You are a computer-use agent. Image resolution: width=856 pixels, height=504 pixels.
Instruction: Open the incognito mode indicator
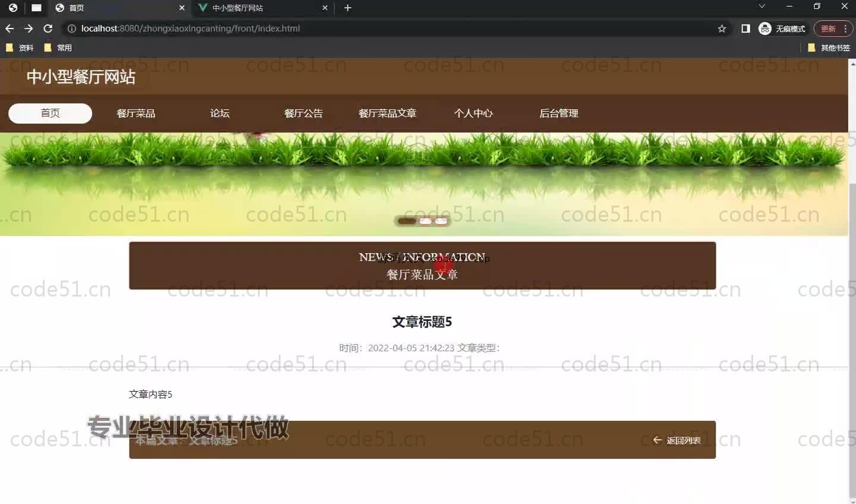tap(782, 29)
